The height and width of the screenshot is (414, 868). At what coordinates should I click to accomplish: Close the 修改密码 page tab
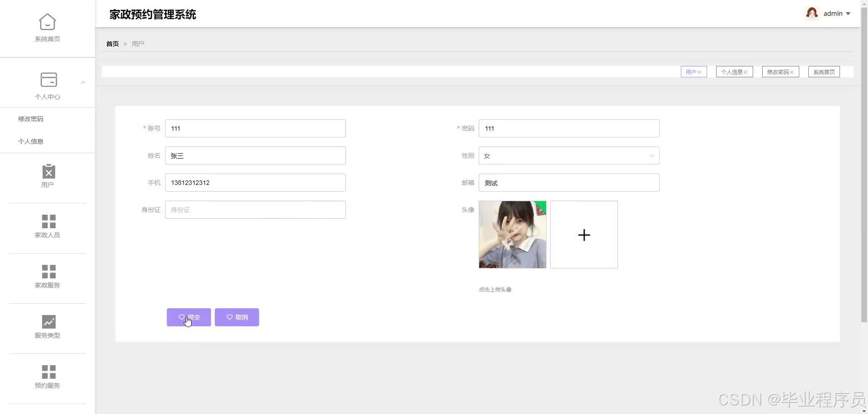pos(792,72)
